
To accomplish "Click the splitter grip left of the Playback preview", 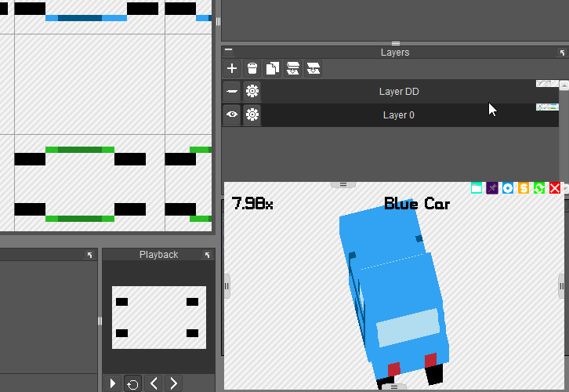I will point(100,321).
